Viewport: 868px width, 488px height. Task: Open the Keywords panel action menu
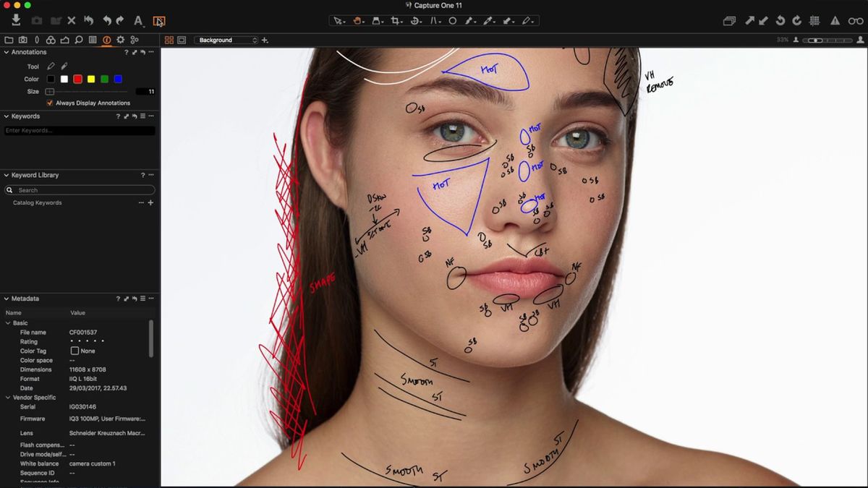[151, 116]
